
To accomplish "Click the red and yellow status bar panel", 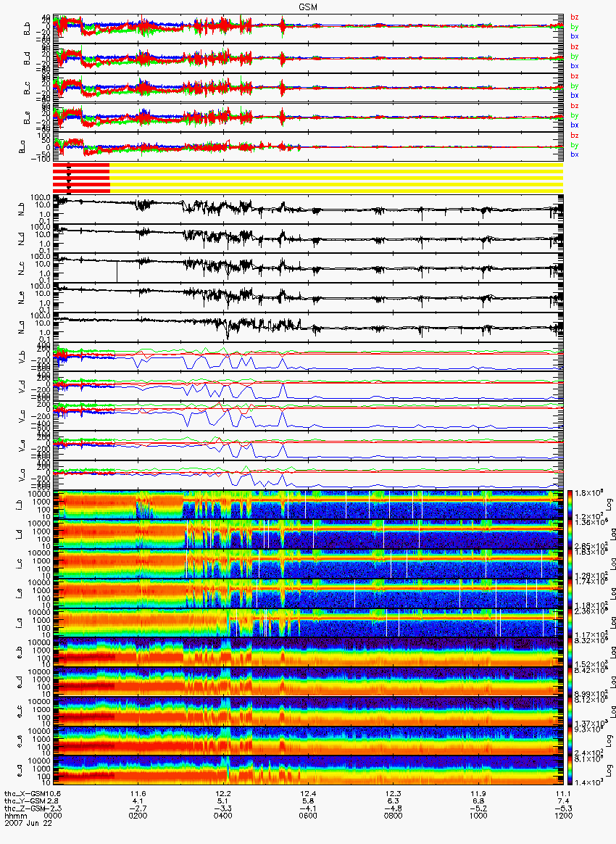I will pyautogui.click(x=308, y=178).
